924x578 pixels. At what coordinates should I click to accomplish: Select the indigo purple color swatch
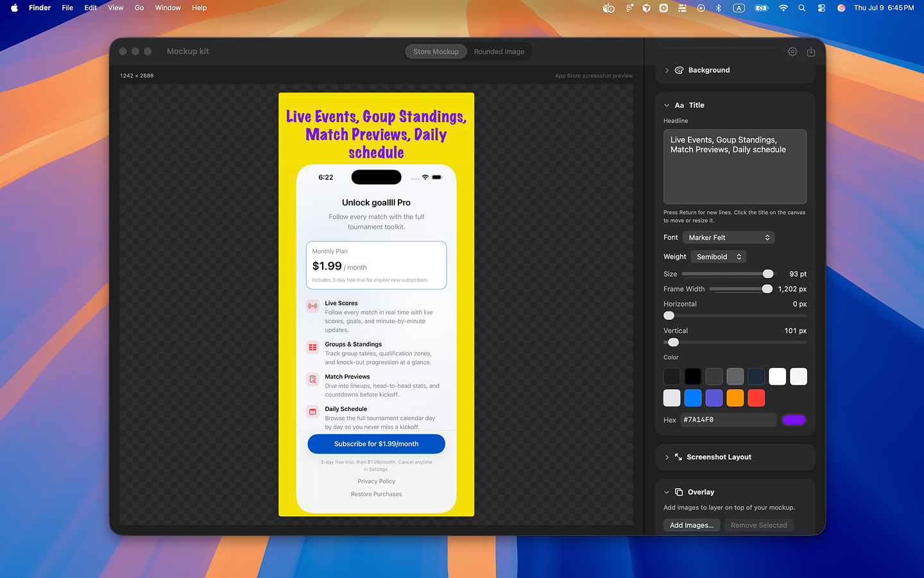coord(714,398)
